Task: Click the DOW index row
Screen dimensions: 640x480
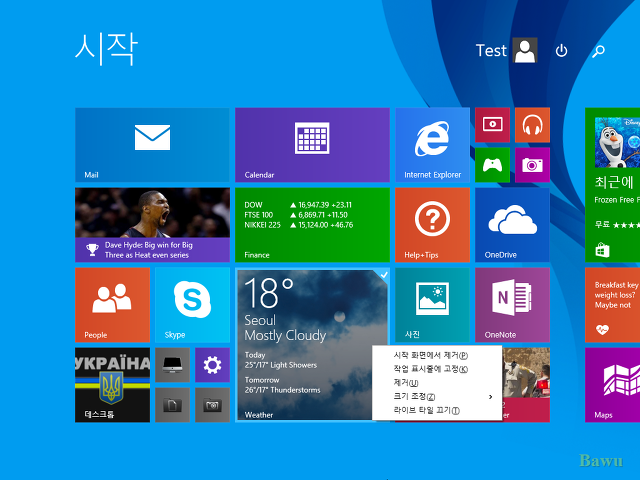Action: pos(298,205)
